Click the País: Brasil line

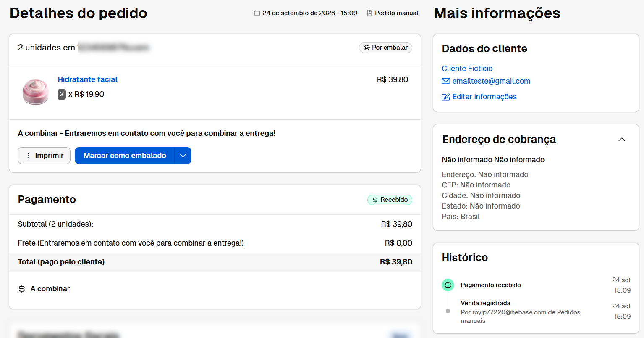461,217
